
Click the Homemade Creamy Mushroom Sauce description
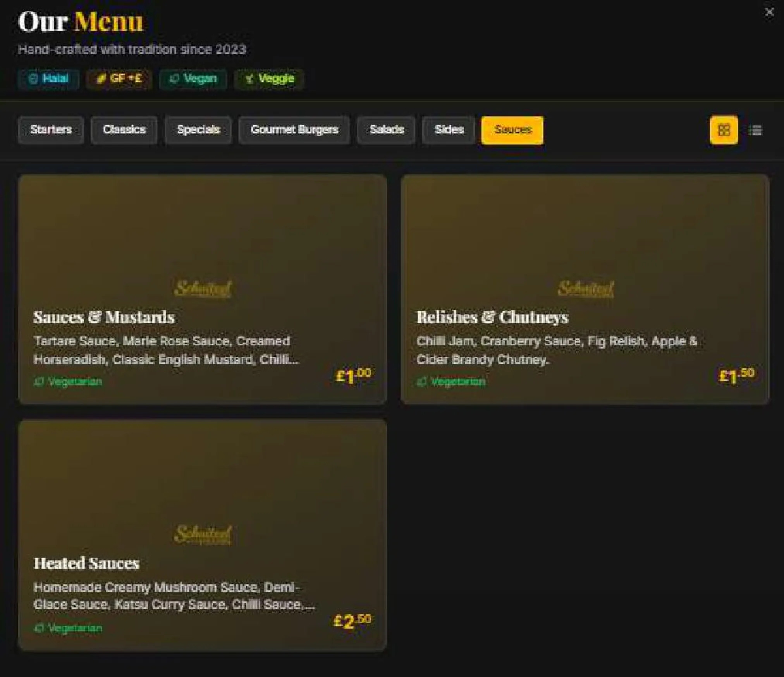(x=174, y=596)
